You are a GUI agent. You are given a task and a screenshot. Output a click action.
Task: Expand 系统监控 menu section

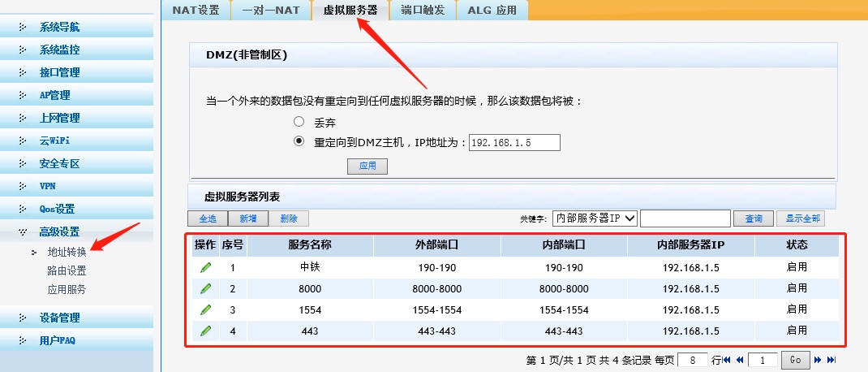pyautogui.click(x=76, y=50)
